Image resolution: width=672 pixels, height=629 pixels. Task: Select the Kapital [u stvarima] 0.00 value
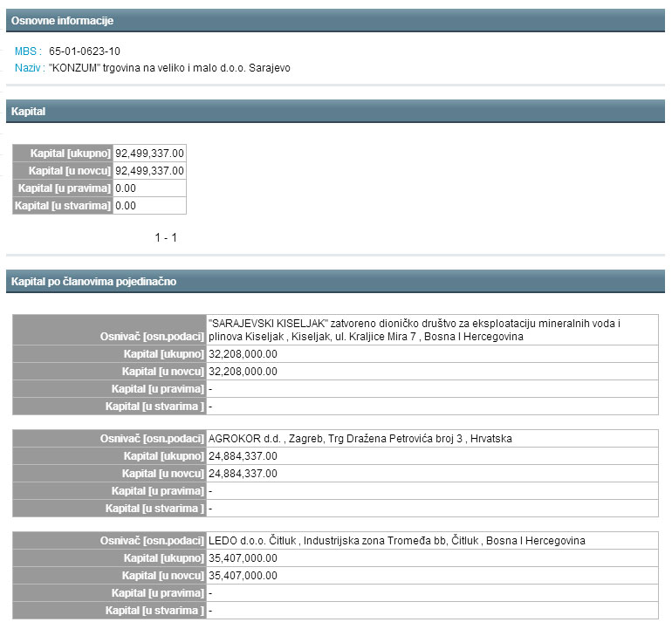126,206
